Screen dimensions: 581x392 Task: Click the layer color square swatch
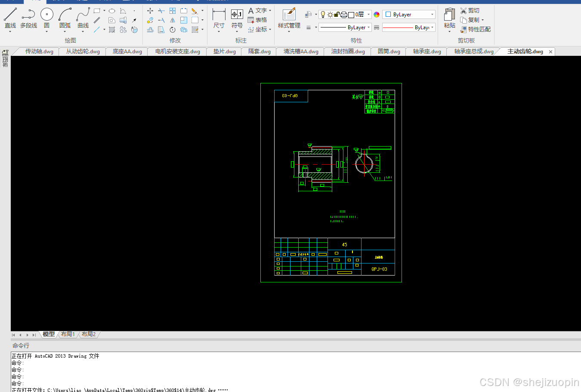pyautogui.click(x=351, y=15)
